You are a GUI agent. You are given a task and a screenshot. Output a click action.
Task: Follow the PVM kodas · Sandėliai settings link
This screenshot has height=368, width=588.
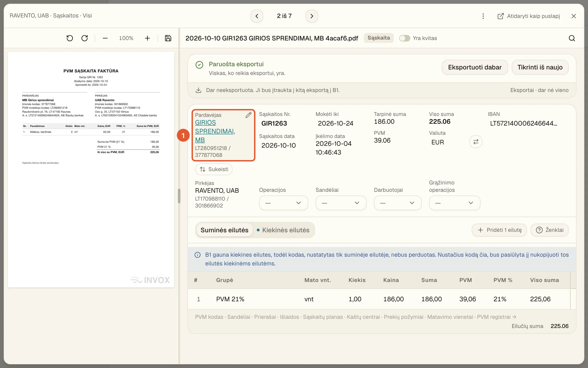pyautogui.click(x=356, y=317)
